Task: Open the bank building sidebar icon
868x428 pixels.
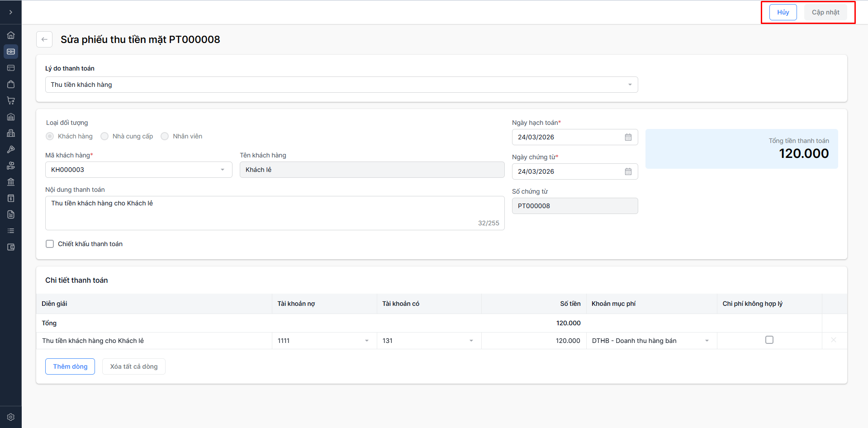Action: pyautogui.click(x=11, y=182)
